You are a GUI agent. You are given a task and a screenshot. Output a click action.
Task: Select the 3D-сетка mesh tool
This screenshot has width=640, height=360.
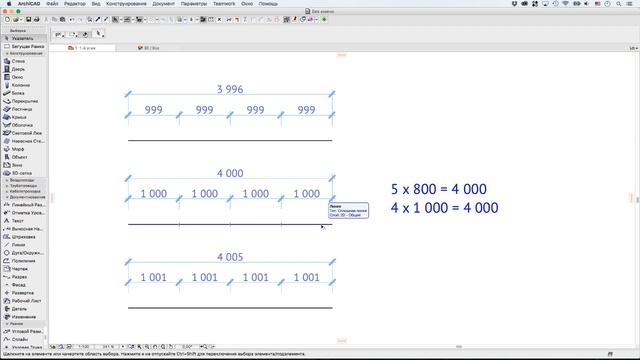click(24, 173)
